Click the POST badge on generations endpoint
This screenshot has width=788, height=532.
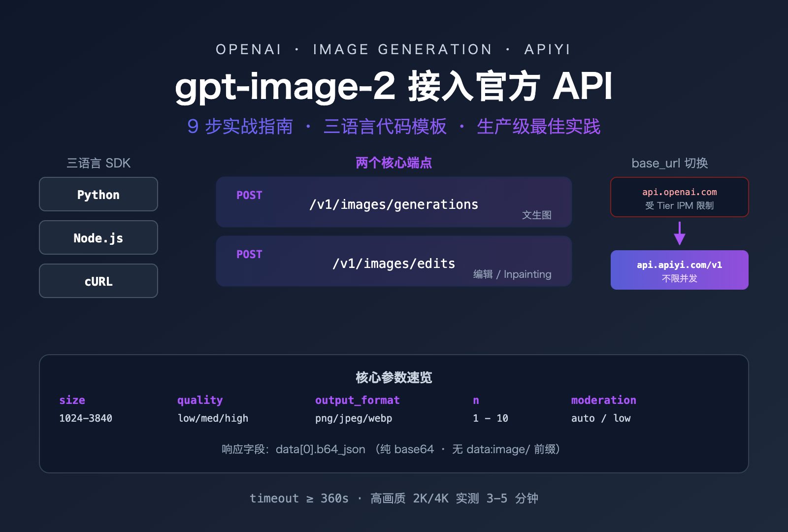click(249, 195)
